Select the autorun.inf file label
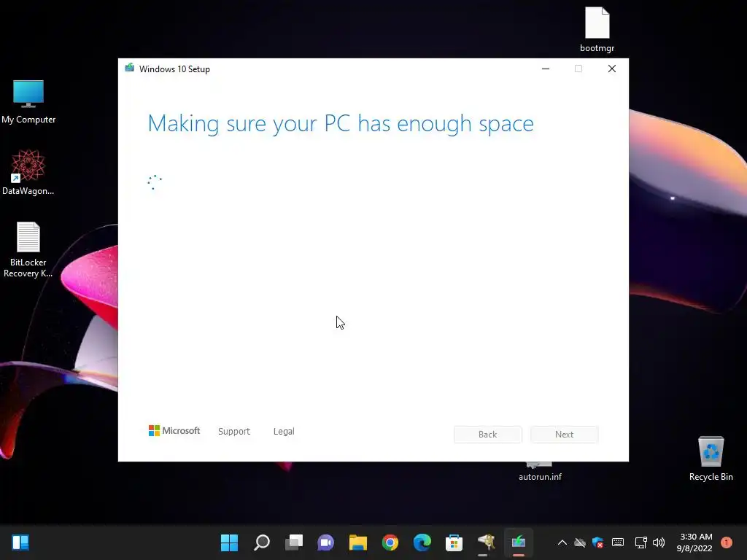 coord(541,477)
